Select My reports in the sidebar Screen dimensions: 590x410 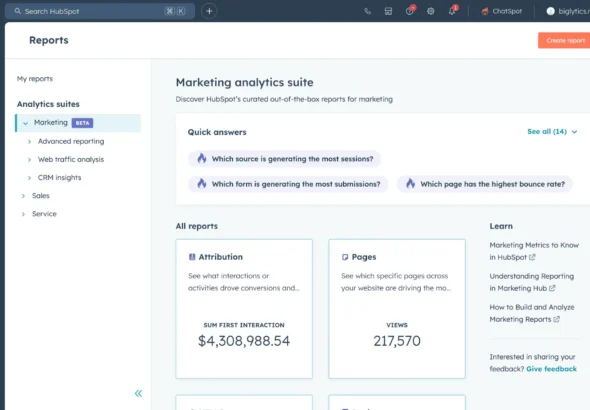(x=35, y=79)
